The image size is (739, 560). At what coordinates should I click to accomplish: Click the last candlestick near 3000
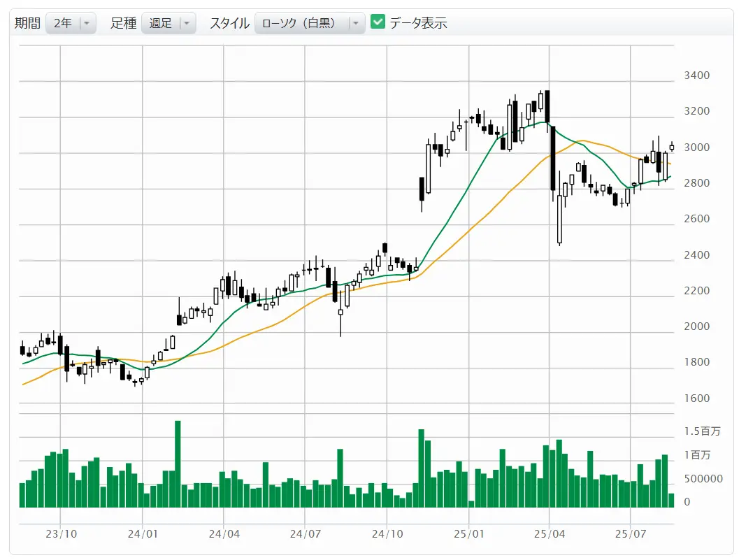pos(672,147)
